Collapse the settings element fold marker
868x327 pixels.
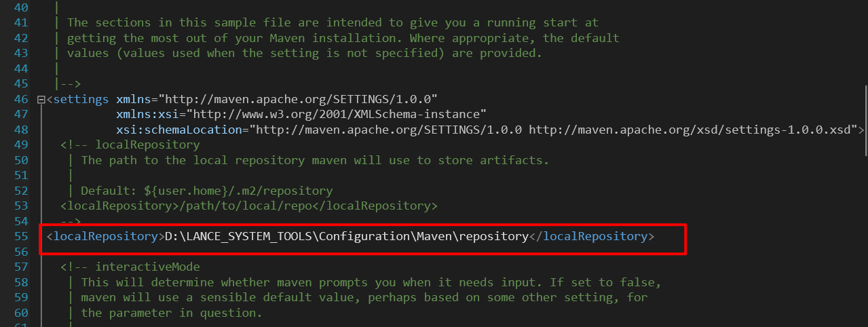pyautogui.click(x=41, y=100)
